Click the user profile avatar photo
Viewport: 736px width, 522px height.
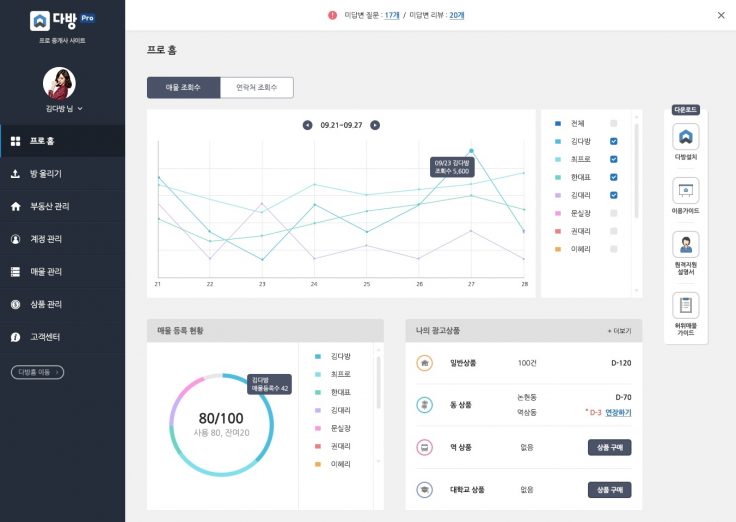(59, 83)
